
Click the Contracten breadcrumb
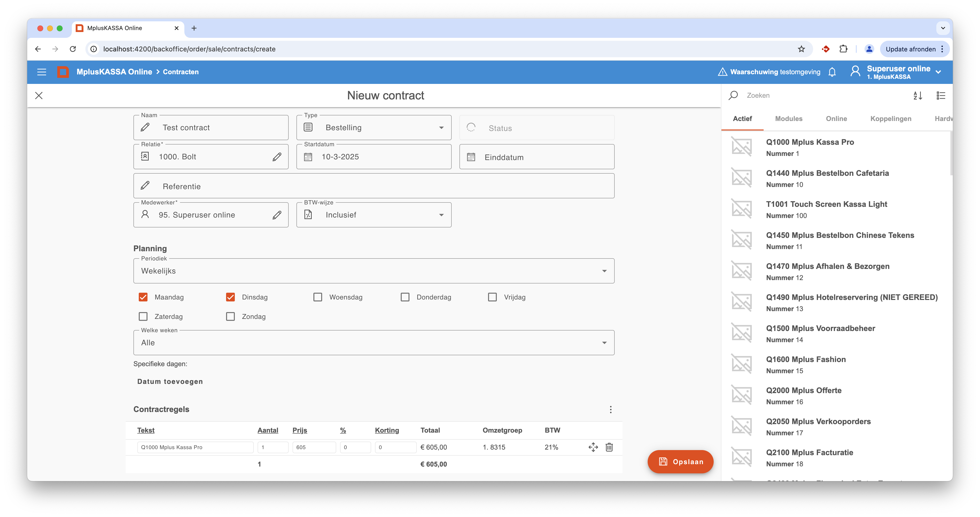(x=181, y=72)
